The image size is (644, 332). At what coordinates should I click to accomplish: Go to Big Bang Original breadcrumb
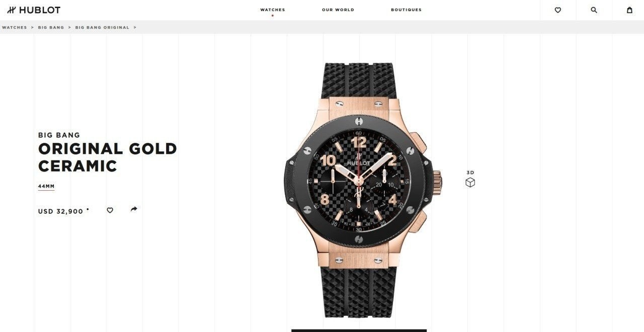click(x=102, y=27)
